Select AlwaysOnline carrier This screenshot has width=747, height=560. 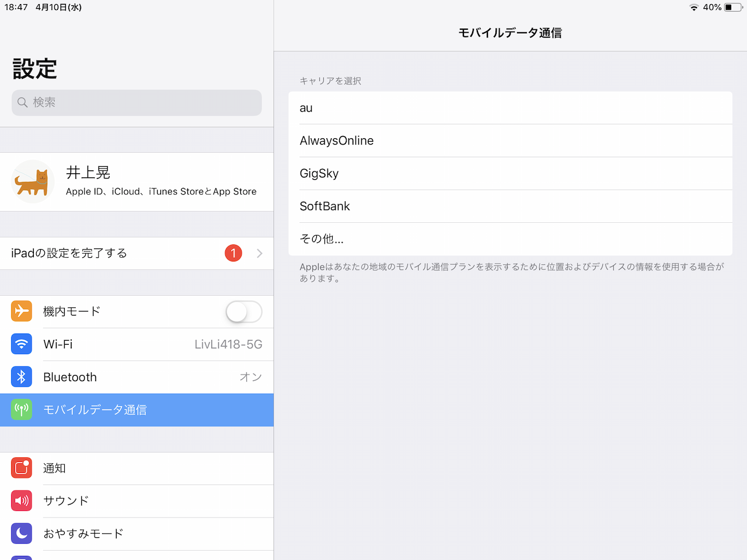[x=510, y=141]
